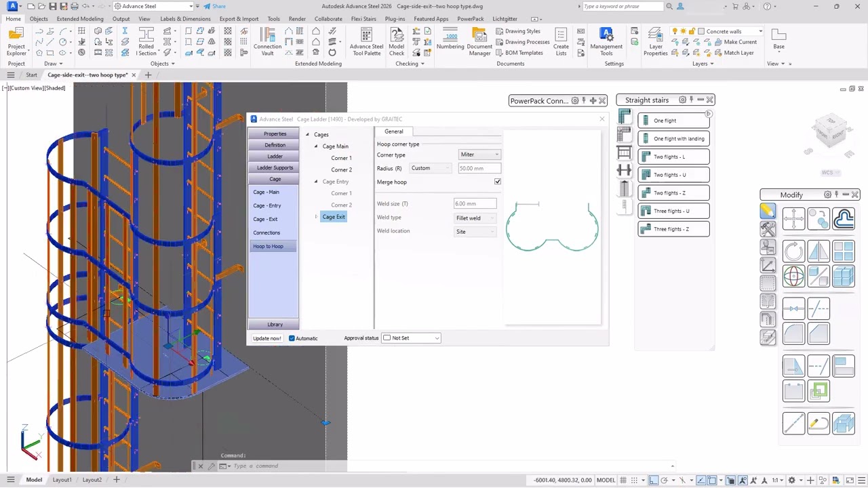Click the keyword search box in title bar
Screen dimensions: 868x488
click(622, 6)
